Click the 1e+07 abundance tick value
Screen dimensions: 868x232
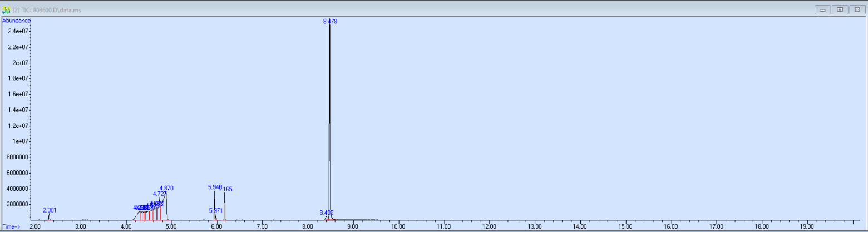(22, 141)
